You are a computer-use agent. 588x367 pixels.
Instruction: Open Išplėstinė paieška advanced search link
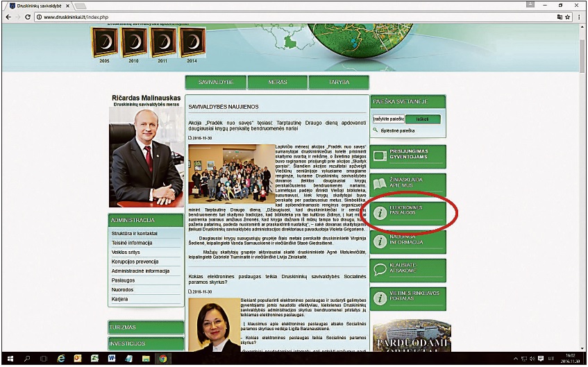click(398, 131)
